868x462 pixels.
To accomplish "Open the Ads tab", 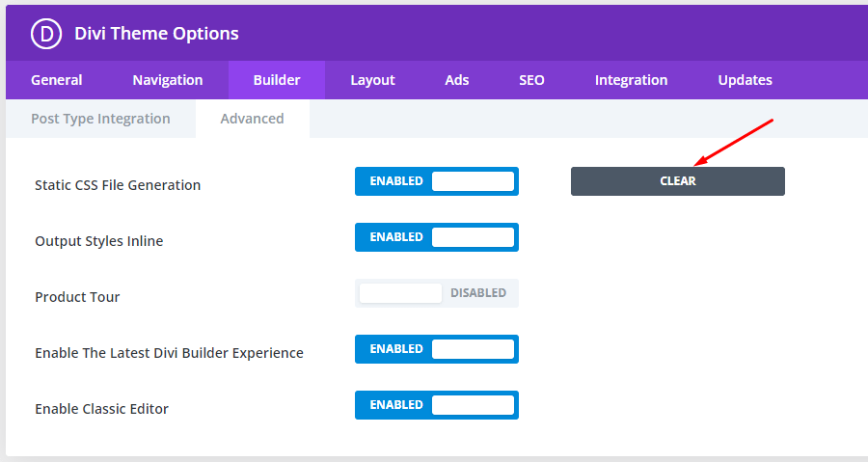I will tap(457, 80).
